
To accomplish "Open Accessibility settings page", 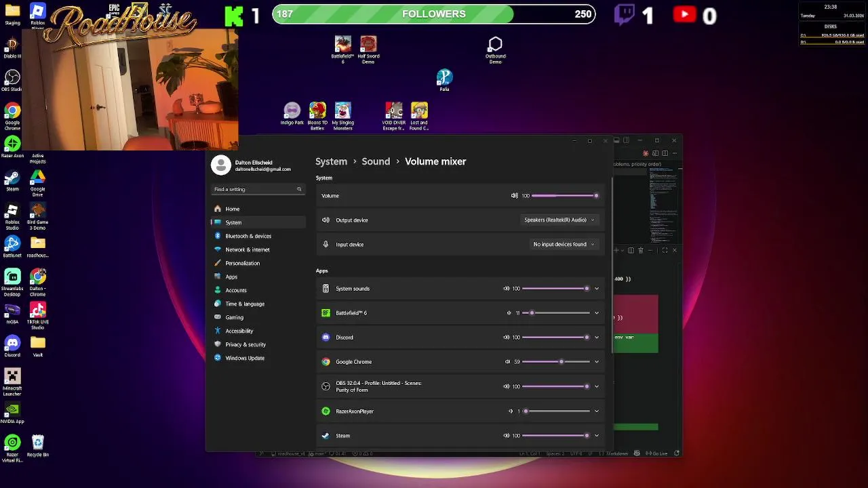I will click(258, 331).
